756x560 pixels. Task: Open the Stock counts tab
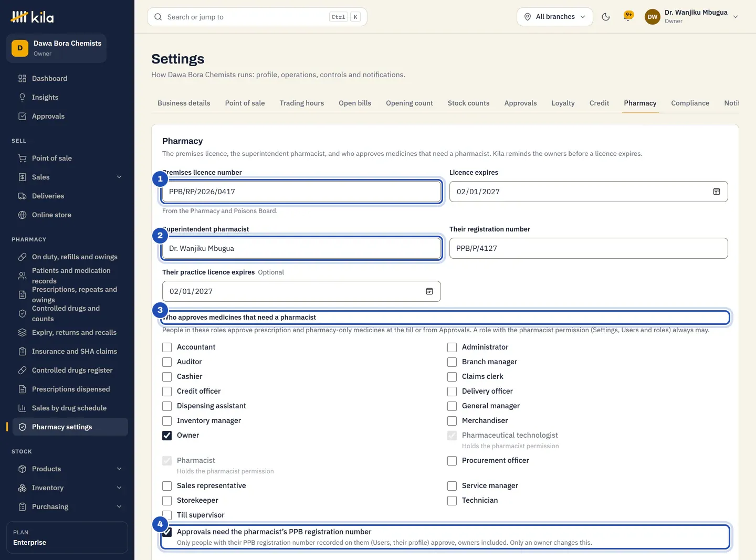pyautogui.click(x=468, y=103)
